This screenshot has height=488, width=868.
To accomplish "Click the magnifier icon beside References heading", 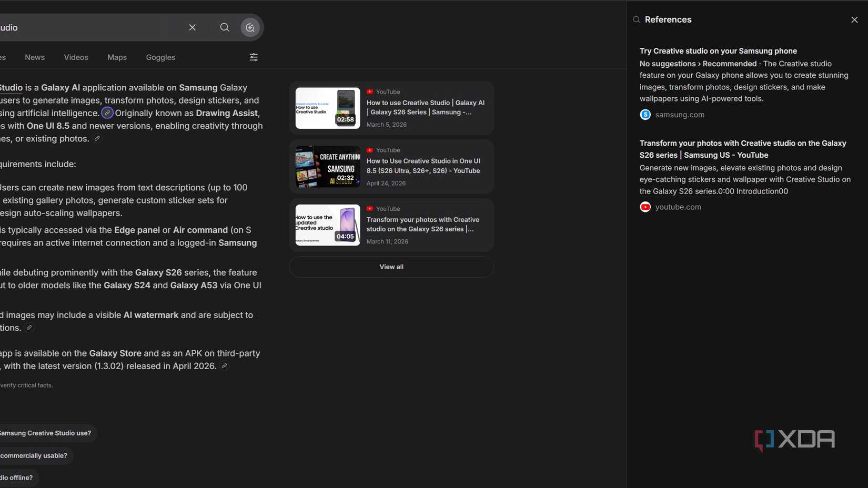I will [637, 19].
